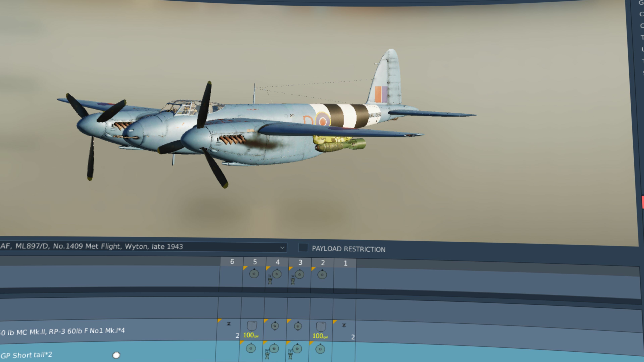Select pylon 4 column header
This screenshot has width=644, height=362.
pyautogui.click(x=278, y=262)
